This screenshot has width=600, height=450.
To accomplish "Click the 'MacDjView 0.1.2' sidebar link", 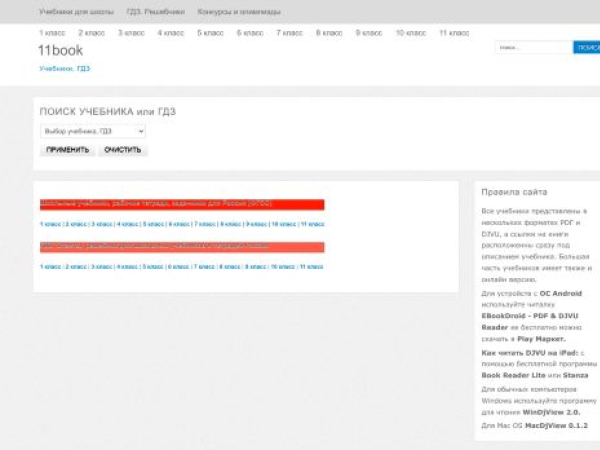I will [555, 425].
